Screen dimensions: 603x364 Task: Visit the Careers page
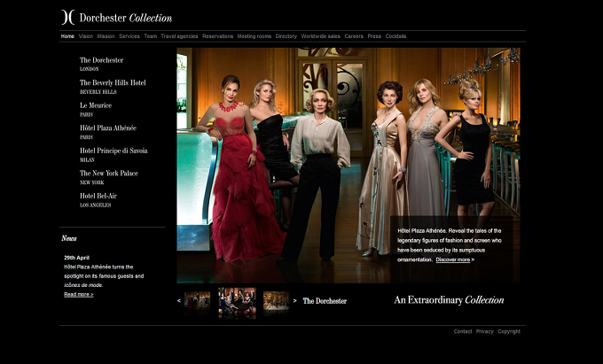[354, 36]
